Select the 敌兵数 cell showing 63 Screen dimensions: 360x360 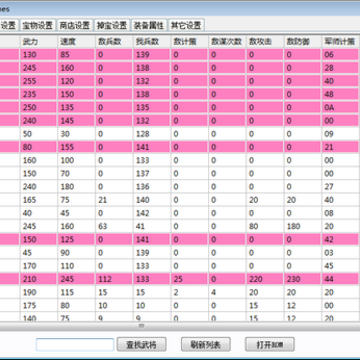[x=114, y=226]
